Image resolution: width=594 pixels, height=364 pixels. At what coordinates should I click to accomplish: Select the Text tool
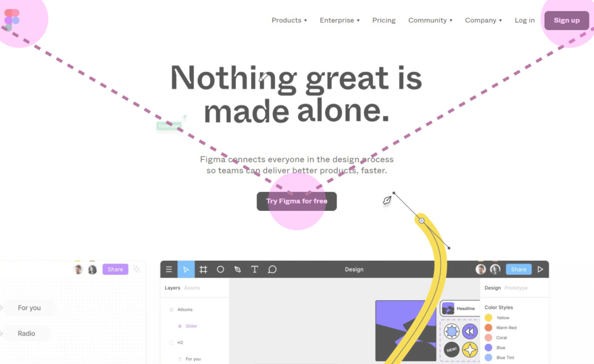[x=255, y=270]
